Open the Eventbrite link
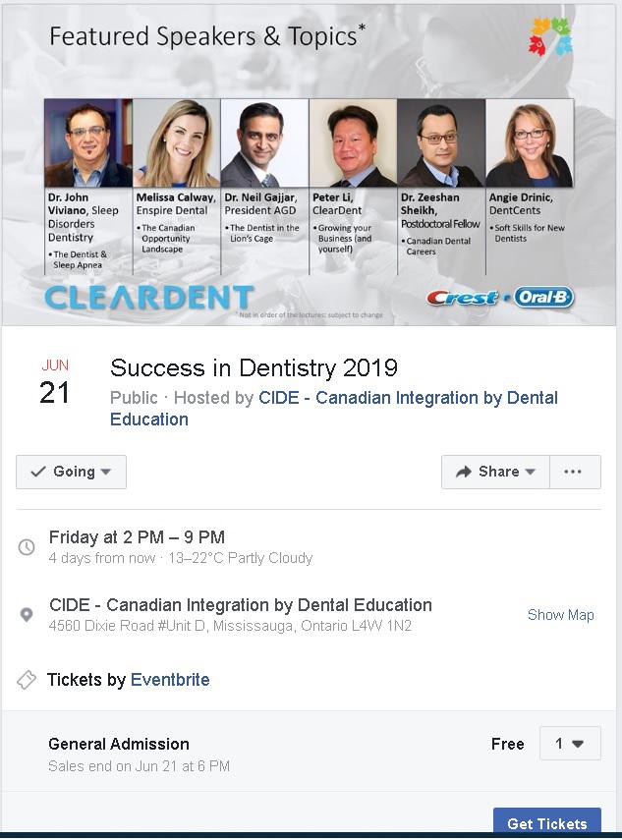The height and width of the screenshot is (840, 622). (170, 679)
